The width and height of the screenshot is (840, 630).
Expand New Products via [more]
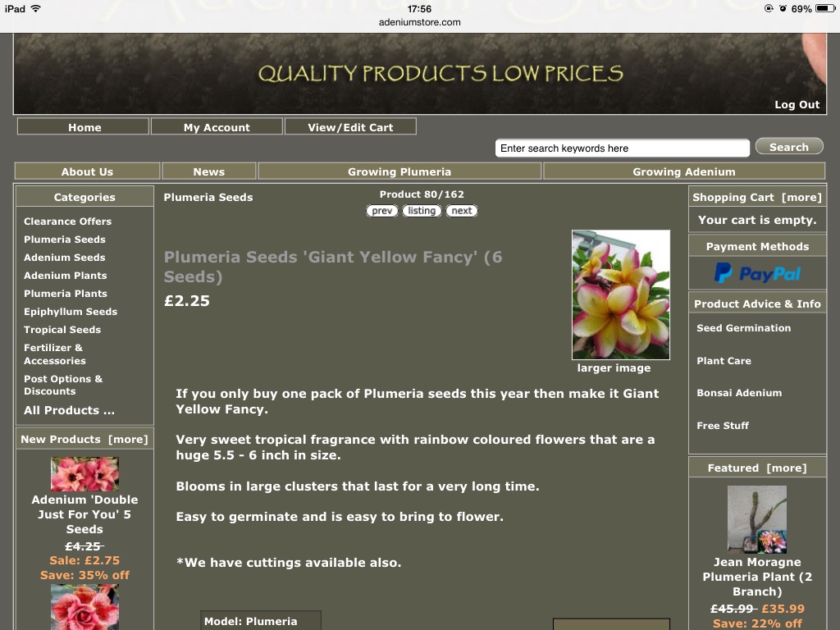(128, 440)
